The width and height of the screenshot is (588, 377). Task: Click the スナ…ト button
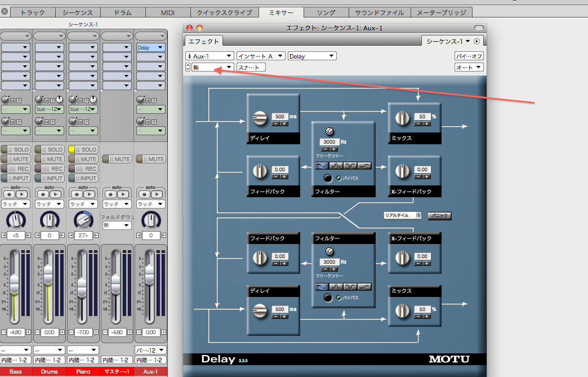[x=251, y=68]
